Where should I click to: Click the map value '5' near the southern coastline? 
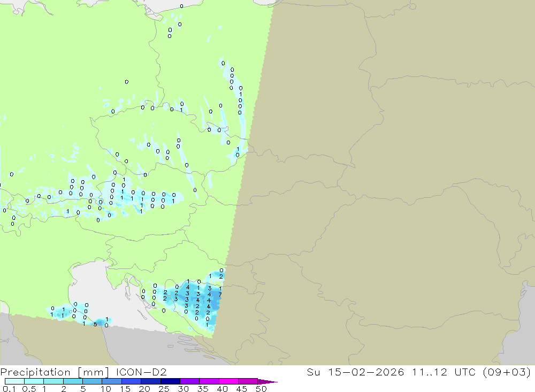tap(95, 324)
